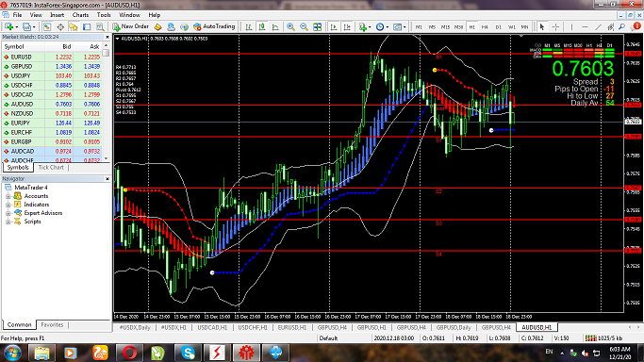Switch to bar chart display
The width and height of the screenshot is (644, 362).
pyautogui.click(x=249, y=26)
